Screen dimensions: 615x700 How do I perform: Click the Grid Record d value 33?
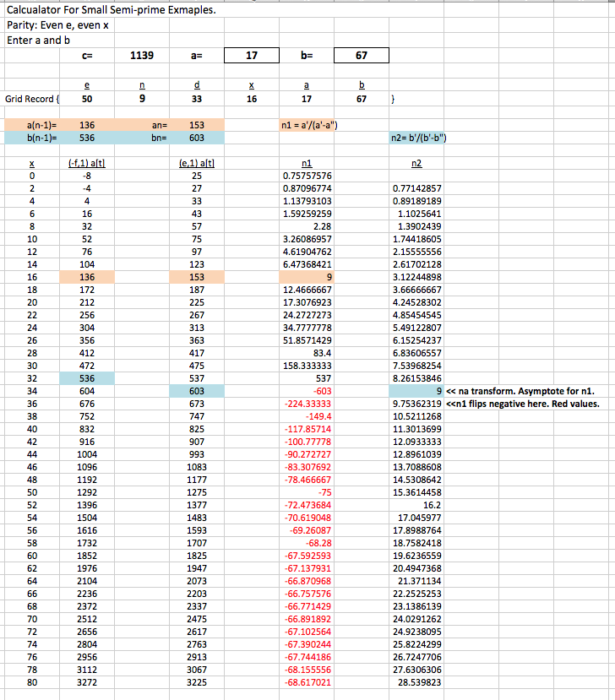(197, 99)
